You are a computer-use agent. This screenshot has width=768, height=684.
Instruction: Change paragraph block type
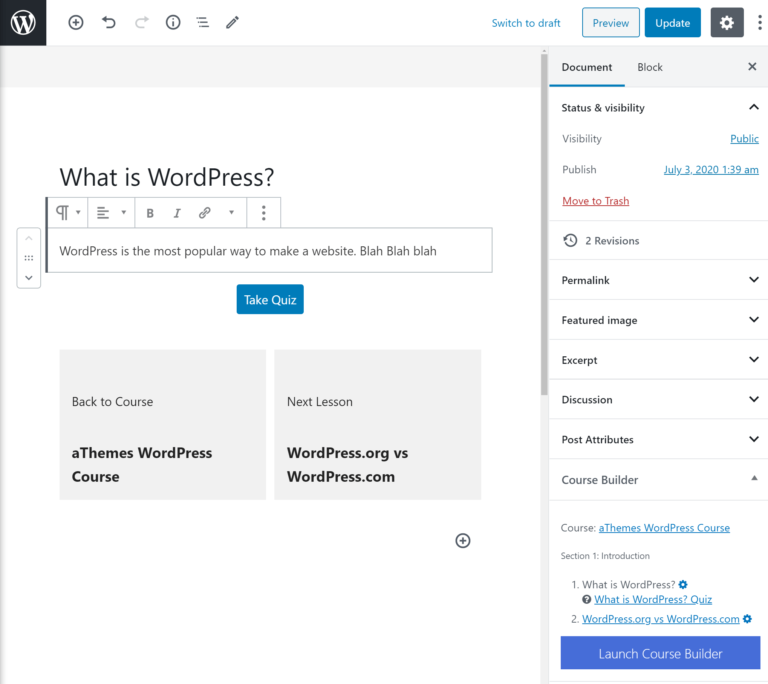[x=68, y=213]
